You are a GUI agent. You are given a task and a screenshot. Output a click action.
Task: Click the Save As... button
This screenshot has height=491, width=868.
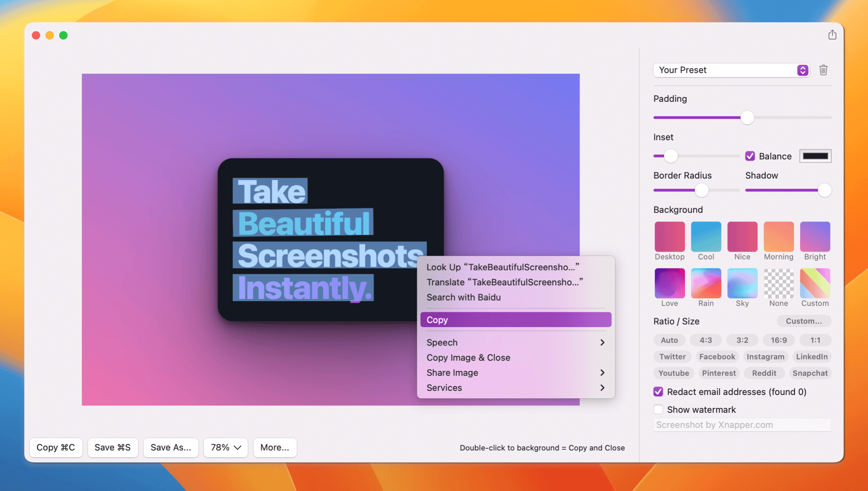tap(171, 448)
